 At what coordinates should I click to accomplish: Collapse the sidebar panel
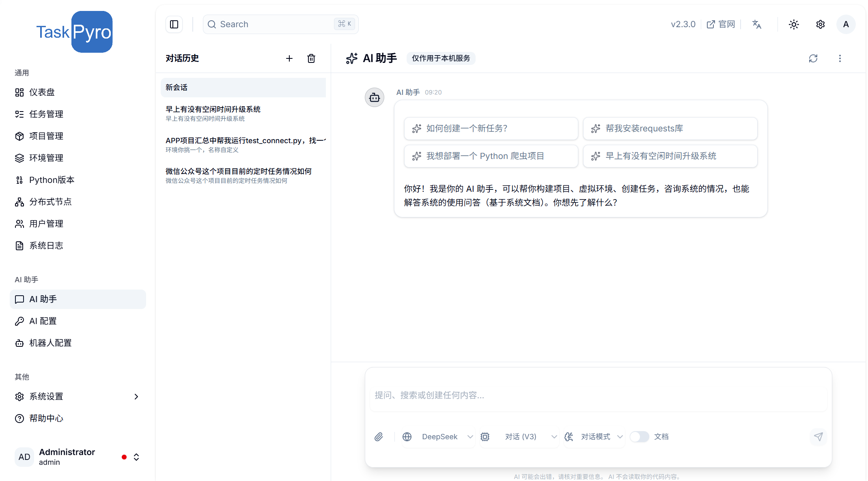[x=174, y=24]
